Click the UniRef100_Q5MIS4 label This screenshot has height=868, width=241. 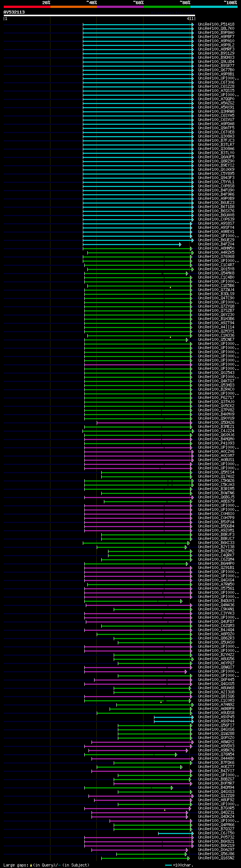(216, 472)
